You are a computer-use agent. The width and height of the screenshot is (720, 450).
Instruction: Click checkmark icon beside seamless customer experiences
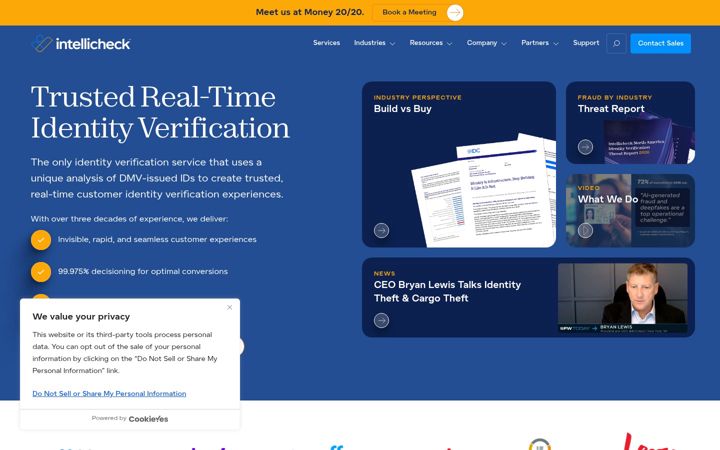[41, 240]
